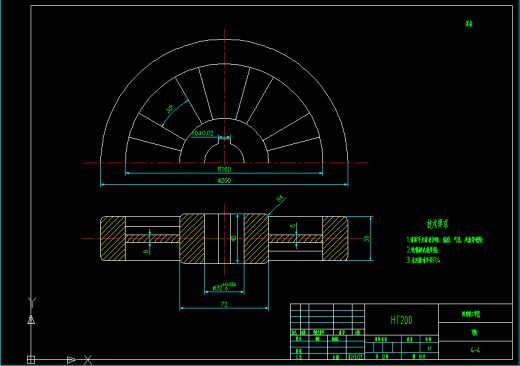Screen dimensions: 520x366
Task: Click the R4 fillet leader label
Action: point(281,199)
